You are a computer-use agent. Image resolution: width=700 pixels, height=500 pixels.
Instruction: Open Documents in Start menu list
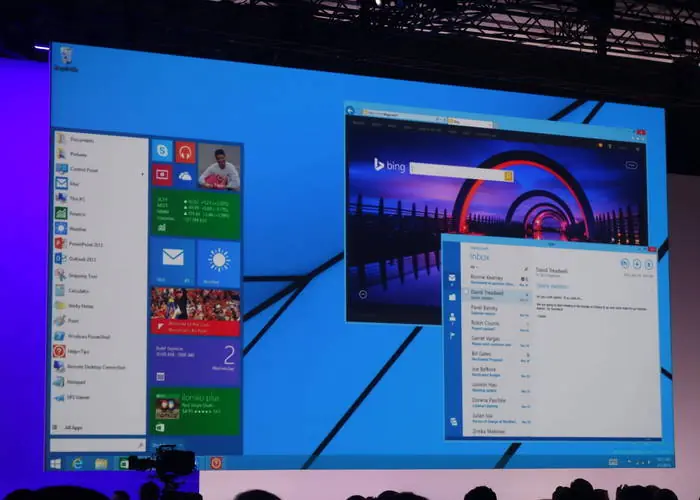[x=99, y=140]
